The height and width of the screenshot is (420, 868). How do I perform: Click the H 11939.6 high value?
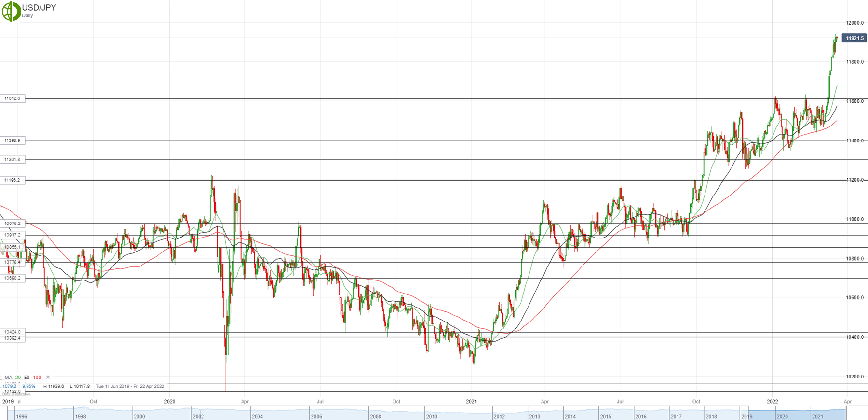[x=54, y=386]
